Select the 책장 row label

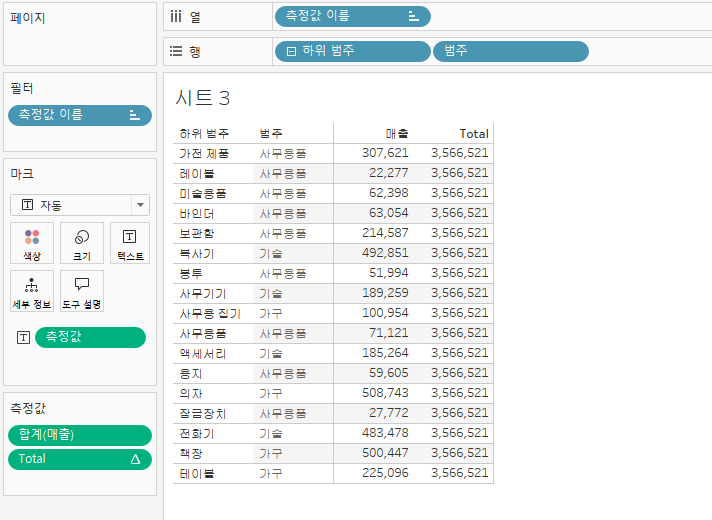click(191, 453)
